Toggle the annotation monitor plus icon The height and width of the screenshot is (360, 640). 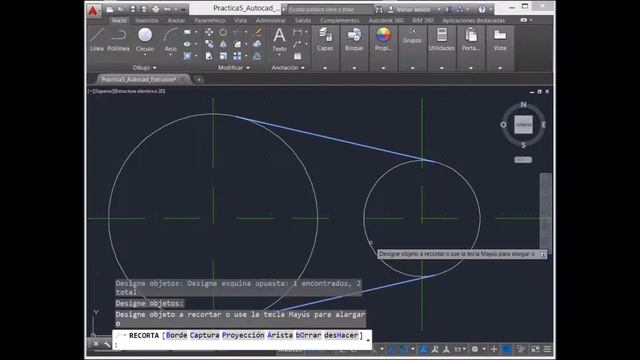pos(494,349)
